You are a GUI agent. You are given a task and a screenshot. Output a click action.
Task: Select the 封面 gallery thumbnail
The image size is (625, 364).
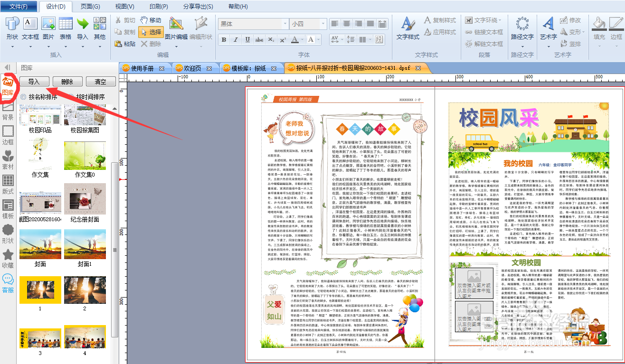[40, 244]
